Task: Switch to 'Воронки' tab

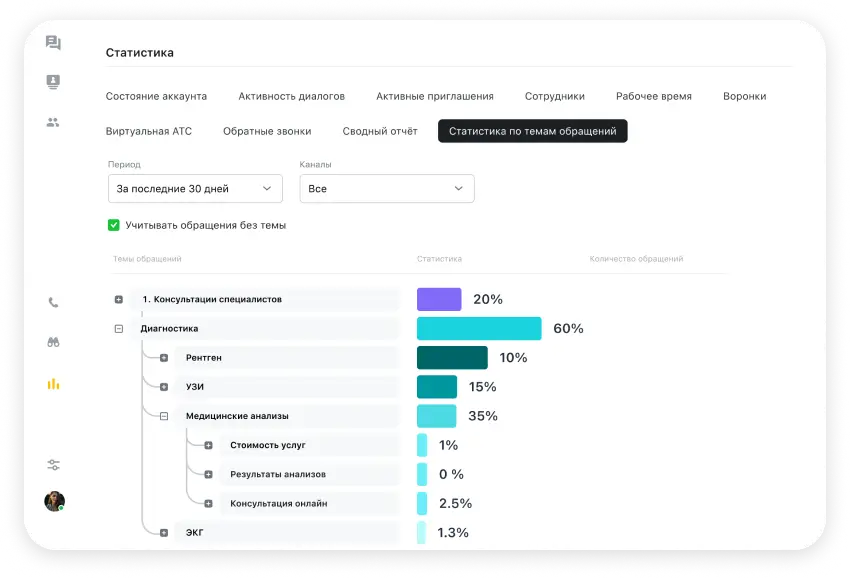Action: tap(744, 96)
